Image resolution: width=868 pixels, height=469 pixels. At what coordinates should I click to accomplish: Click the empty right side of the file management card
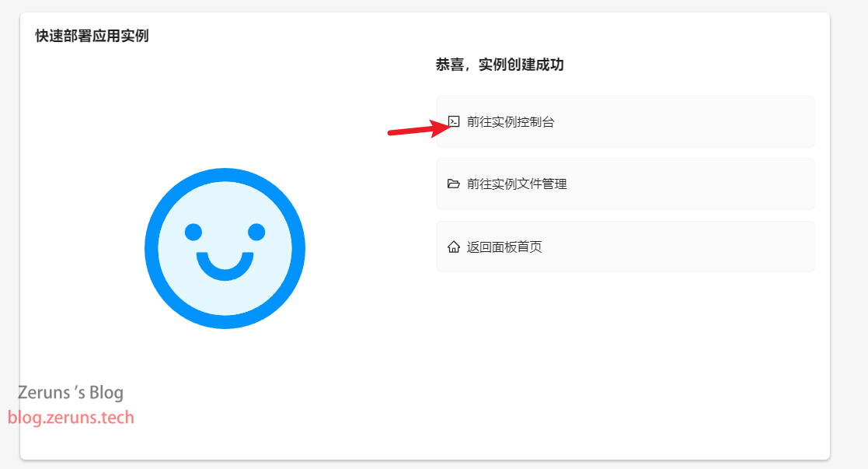[x=690, y=184]
